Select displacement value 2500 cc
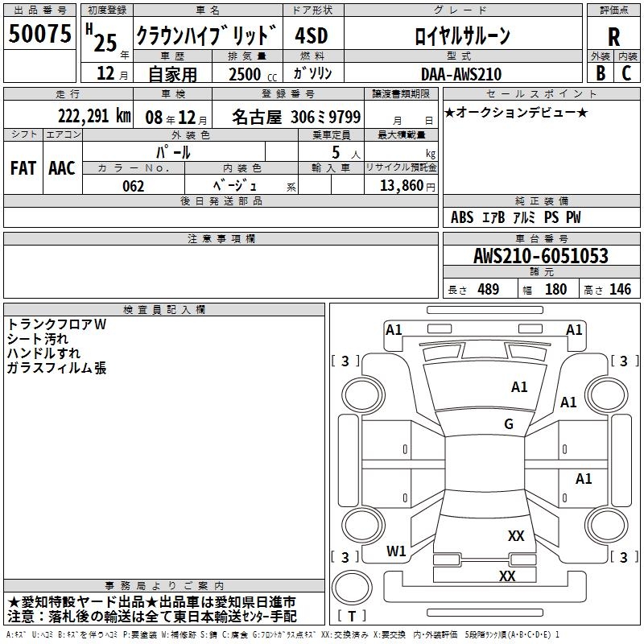644x644 pixels. (253, 74)
